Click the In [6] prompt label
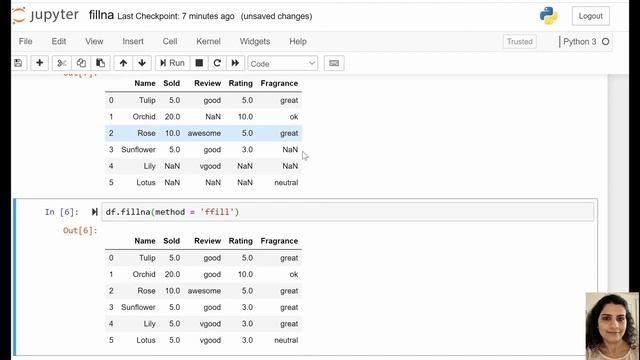Viewport: 640px width, 360px height. point(62,212)
